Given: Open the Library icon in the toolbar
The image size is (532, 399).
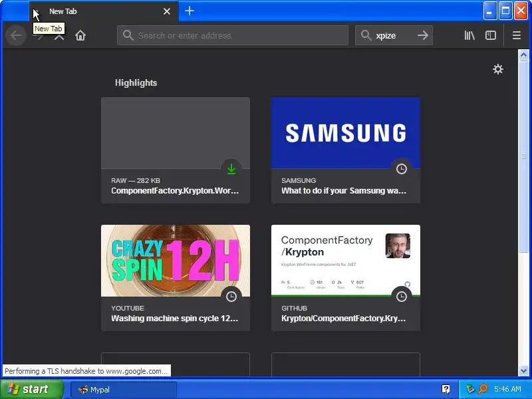Looking at the screenshot, I should 469,35.
